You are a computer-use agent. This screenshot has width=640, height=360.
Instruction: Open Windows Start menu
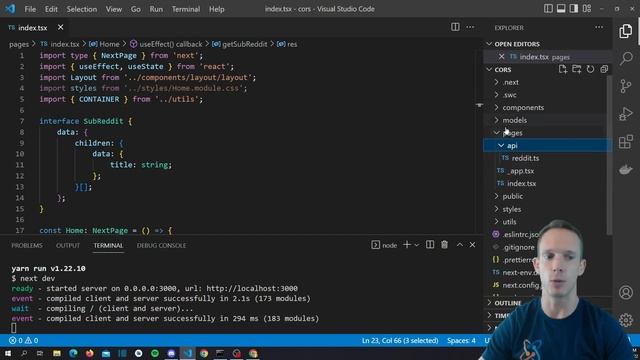(8, 353)
